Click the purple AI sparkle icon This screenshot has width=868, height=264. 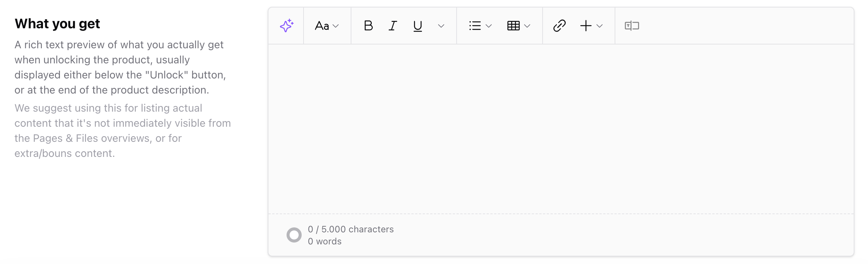tap(287, 26)
